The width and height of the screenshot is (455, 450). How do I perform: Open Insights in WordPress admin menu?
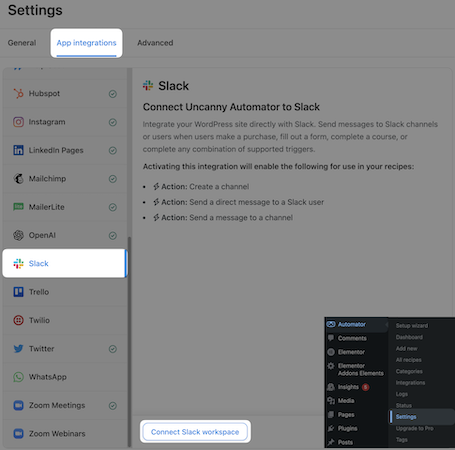[x=348, y=387]
